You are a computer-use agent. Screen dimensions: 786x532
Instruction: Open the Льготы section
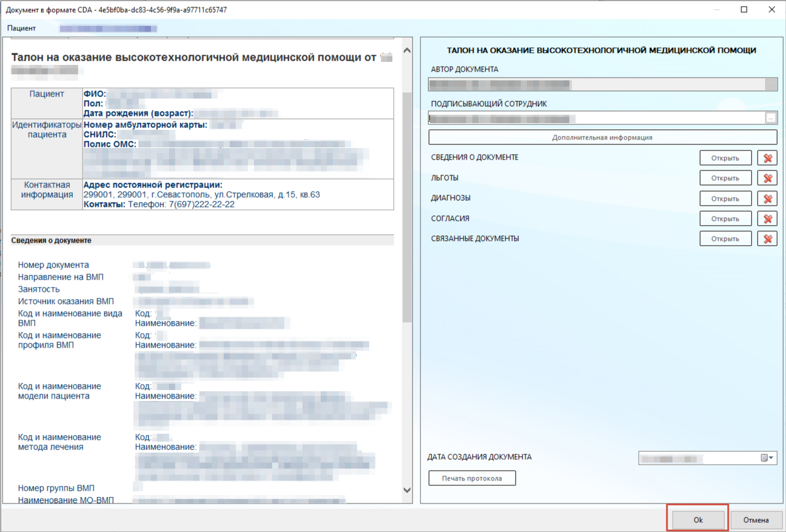[725, 178]
